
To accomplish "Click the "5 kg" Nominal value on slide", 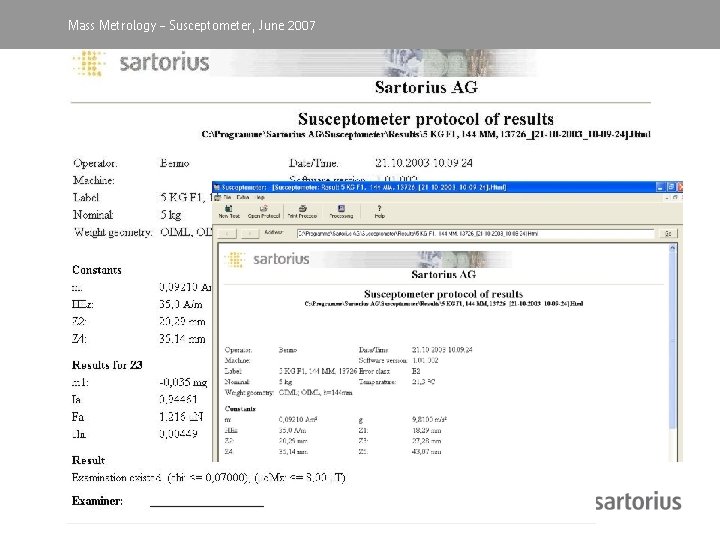I will 170,215.
